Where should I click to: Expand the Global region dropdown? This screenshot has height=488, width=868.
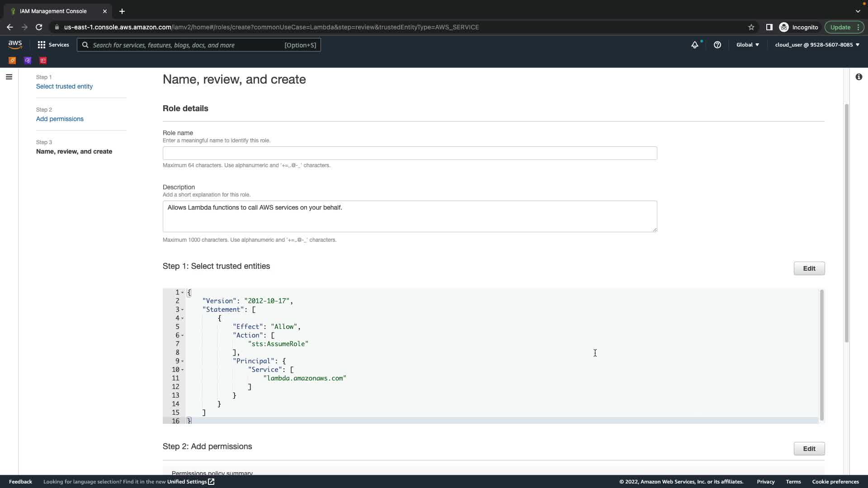(747, 45)
